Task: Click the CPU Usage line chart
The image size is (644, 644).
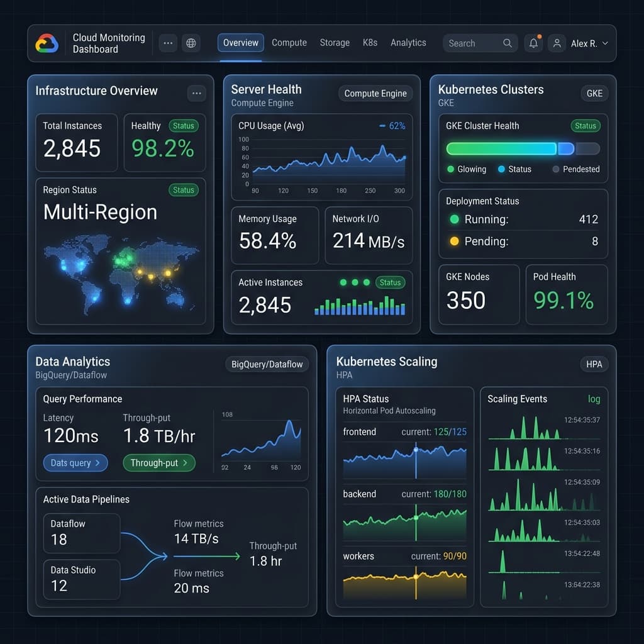Action: point(328,164)
